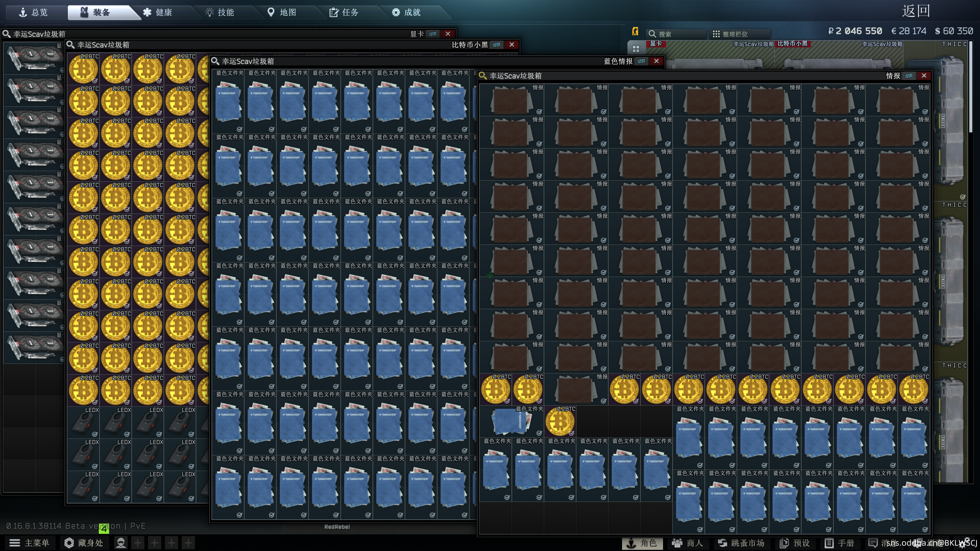The image size is (980, 551).
Task: Click the character avatar icon in bottom bar
Action: point(121,543)
